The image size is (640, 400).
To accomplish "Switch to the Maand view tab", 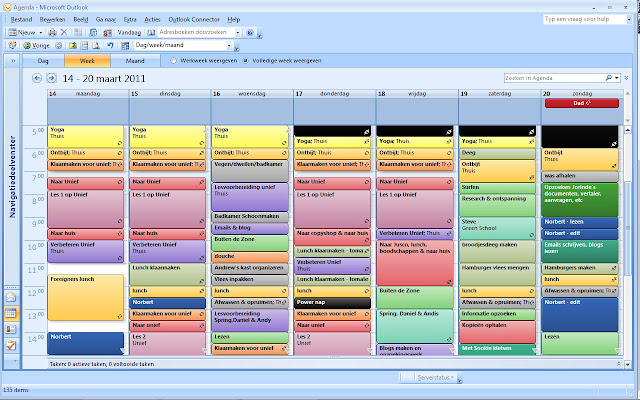I will click(135, 61).
